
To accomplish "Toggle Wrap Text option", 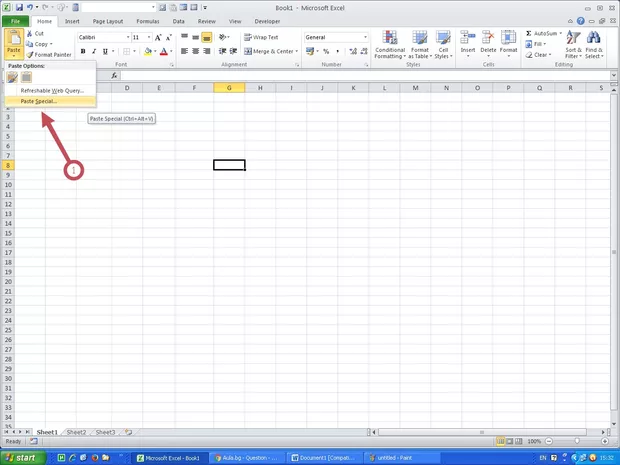I will [259, 37].
